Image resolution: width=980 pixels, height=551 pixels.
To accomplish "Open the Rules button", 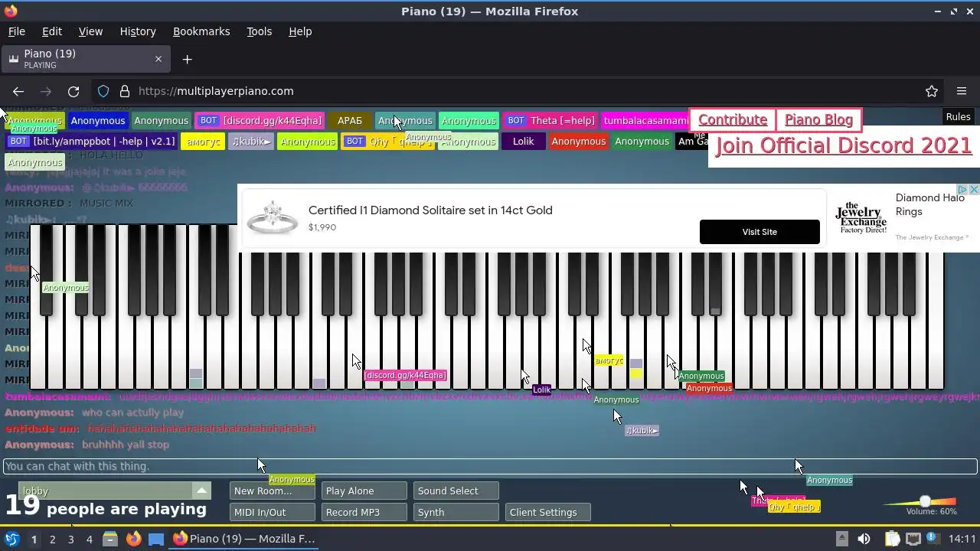I will tap(958, 116).
